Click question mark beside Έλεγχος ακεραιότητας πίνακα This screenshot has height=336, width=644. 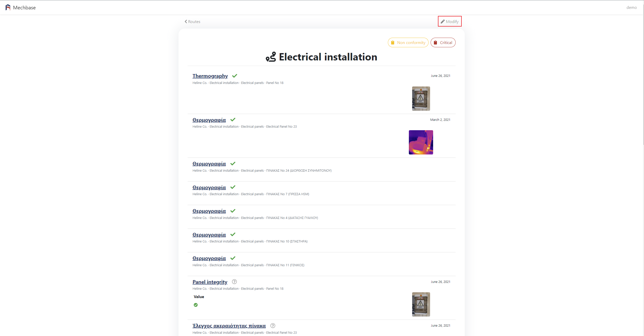pyautogui.click(x=273, y=326)
